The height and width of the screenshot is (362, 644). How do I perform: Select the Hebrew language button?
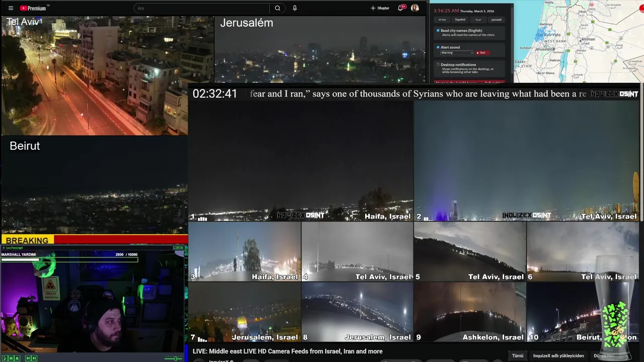click(x=442, y=20)
